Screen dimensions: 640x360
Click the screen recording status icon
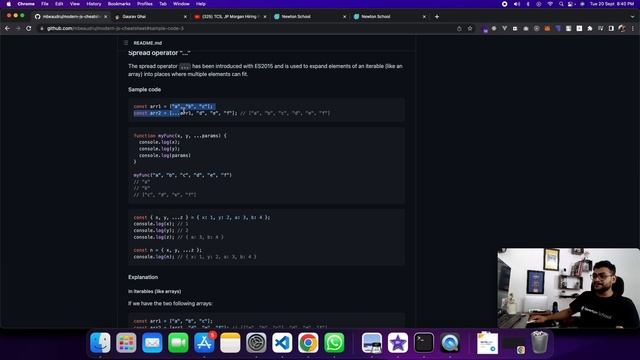click(x=504, y=4)
